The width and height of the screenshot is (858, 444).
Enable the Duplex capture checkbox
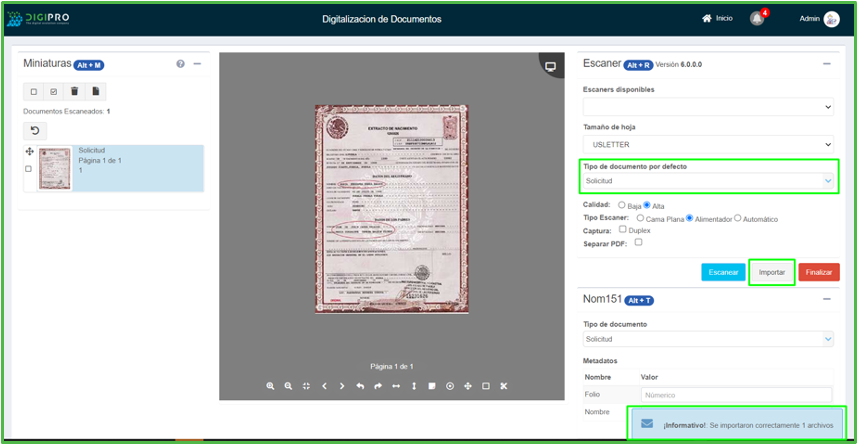click(x=623, y=230)
